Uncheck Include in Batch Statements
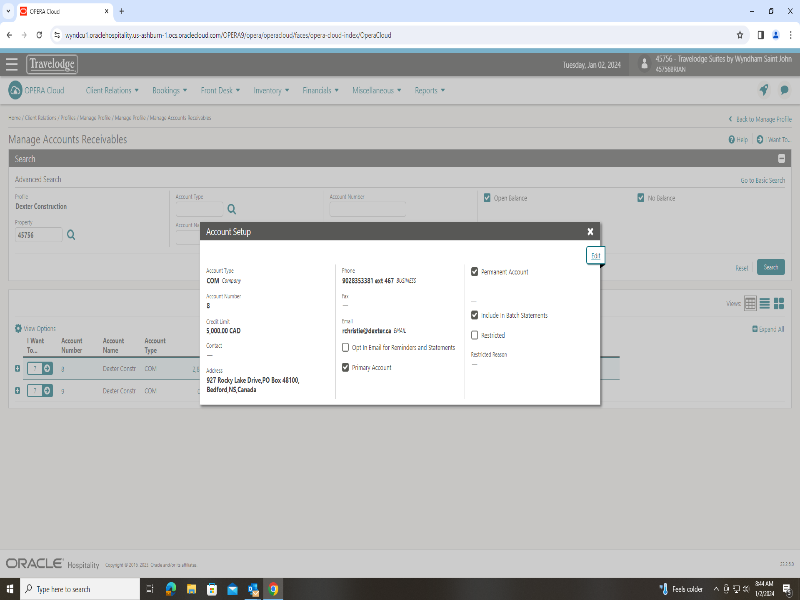Screen dimensions: 800x600 (475, 315)
